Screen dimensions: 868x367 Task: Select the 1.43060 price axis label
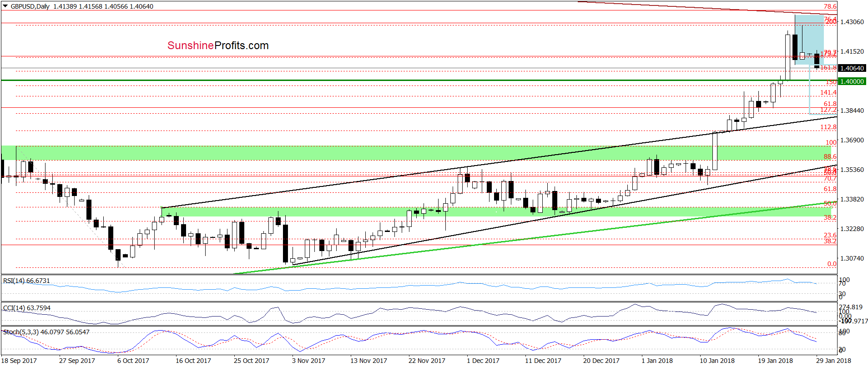(x=852, y=22)
